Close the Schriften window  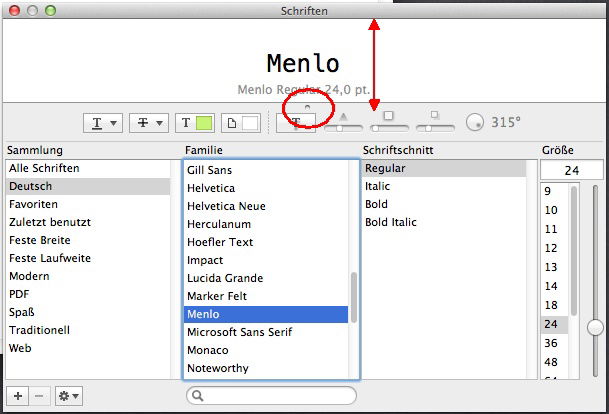click(x=14, y=10)
